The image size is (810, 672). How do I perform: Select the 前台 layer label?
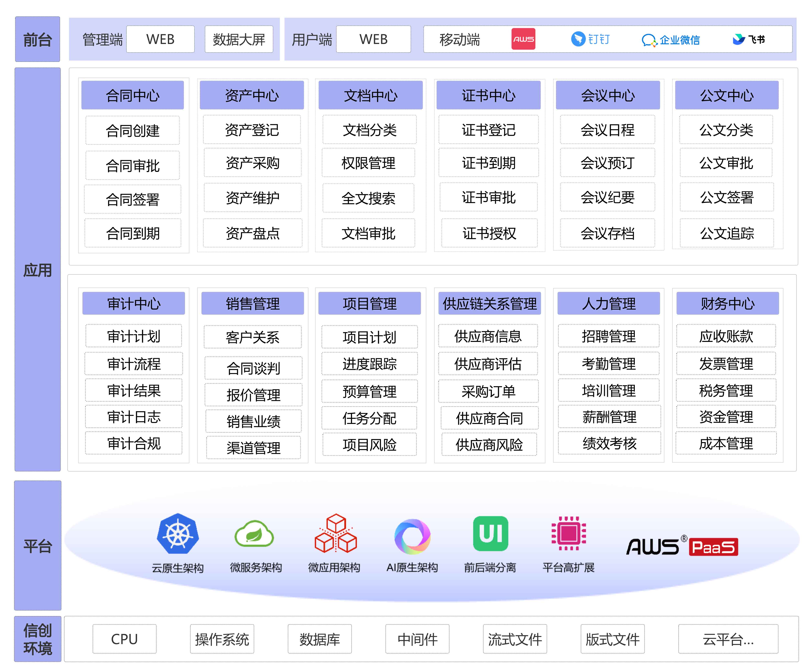tap(37, 39)
